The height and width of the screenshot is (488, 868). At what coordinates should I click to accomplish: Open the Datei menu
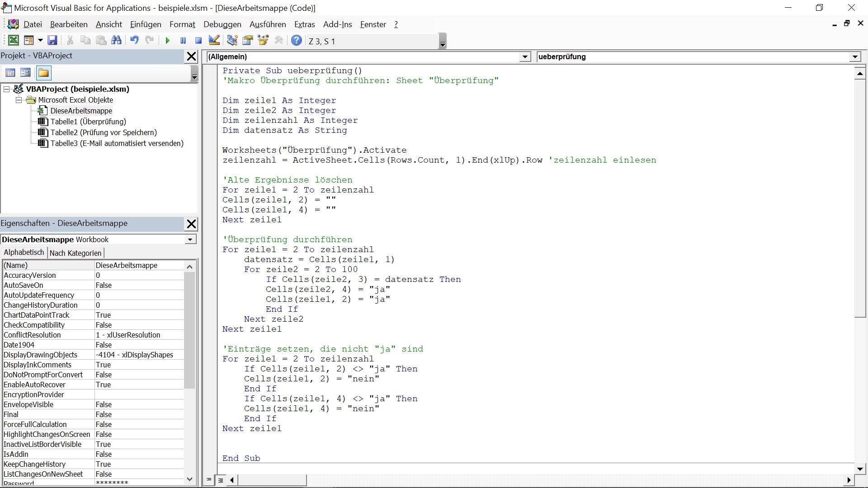[x=33, y=24]
